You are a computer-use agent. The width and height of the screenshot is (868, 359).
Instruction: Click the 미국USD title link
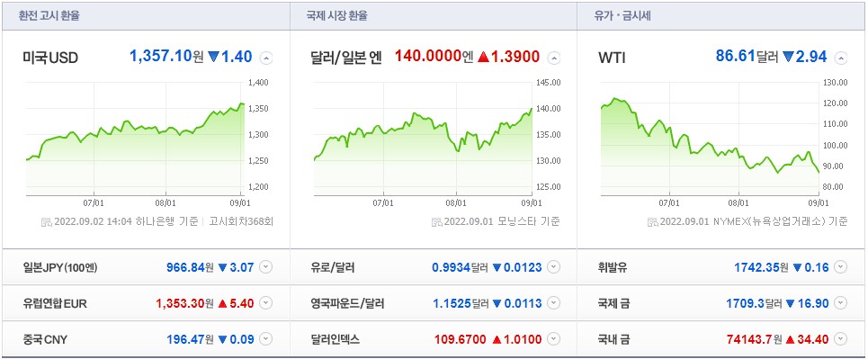tap(50, 58)
